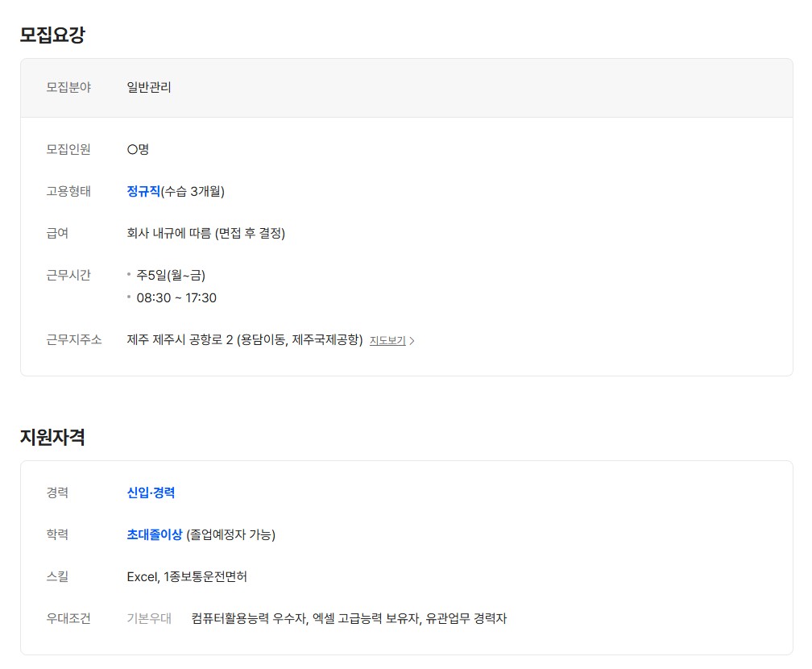Click the 학력 label

(x=57, y=534)
